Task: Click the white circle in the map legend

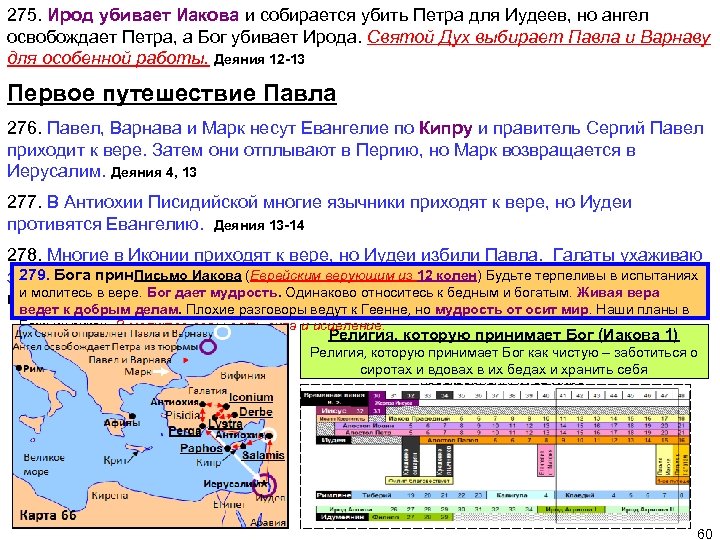Action: pyautogui.click(x=223, y=332)
